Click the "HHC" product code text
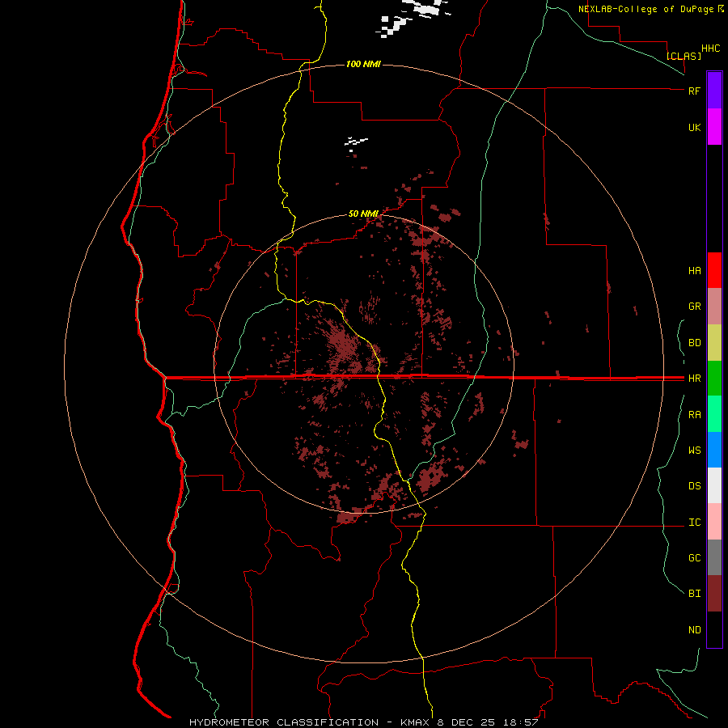This screenshot has height=728, width=728. (x=710, y=49)
